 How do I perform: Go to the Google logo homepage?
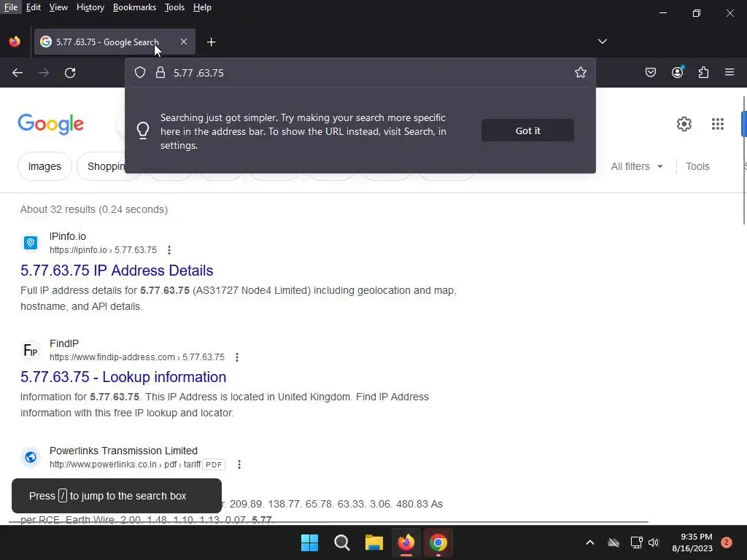click(x=50, y=124)
